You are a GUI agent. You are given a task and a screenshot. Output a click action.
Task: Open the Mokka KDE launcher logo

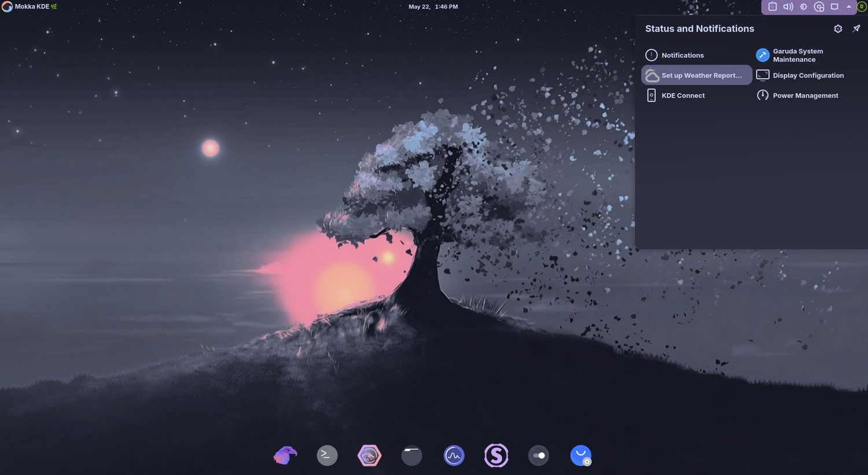[x=7, y=7]
